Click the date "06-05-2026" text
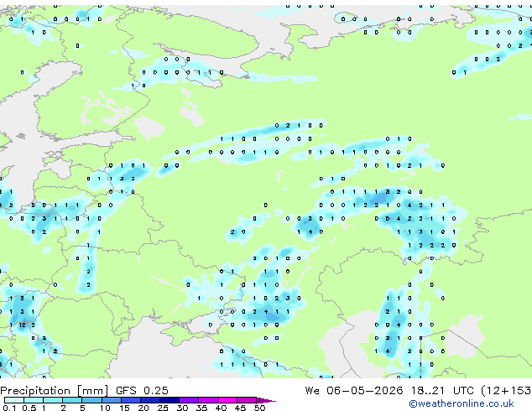Screen dimensions: 532x411 point(365,391)
